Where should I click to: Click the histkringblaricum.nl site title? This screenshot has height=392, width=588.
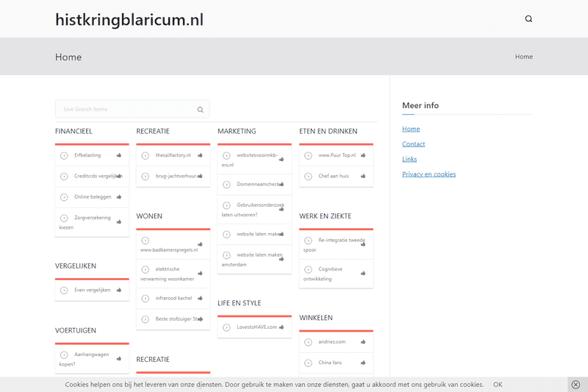pyautogui.click(x=129, y=20)
